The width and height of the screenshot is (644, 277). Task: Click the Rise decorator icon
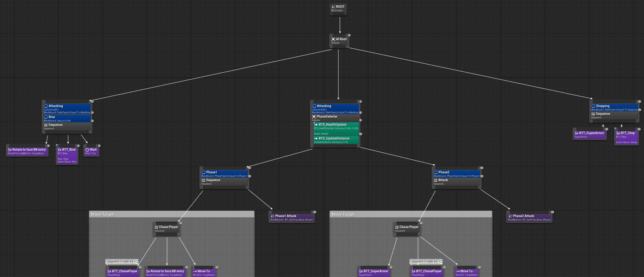click(x=46, y=117)
